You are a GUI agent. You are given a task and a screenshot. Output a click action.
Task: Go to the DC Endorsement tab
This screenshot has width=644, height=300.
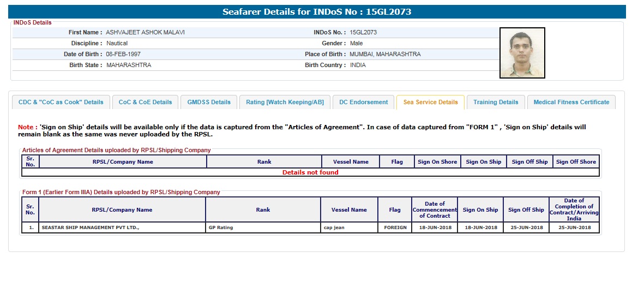(363, 103)
